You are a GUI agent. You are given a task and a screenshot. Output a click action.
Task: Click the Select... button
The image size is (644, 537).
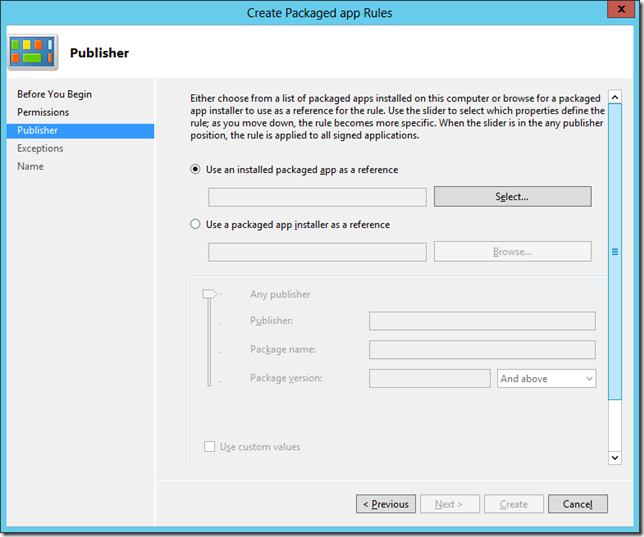[x=512, y=197]
